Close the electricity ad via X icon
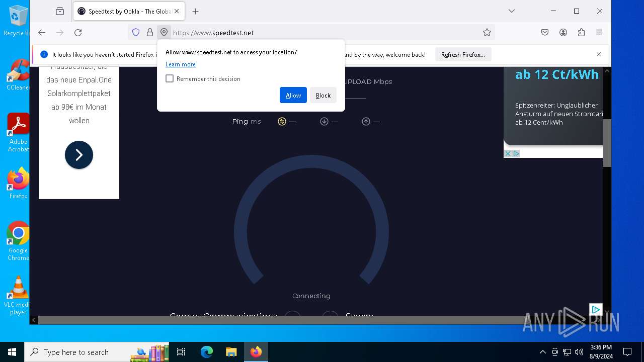 (508, 153)
